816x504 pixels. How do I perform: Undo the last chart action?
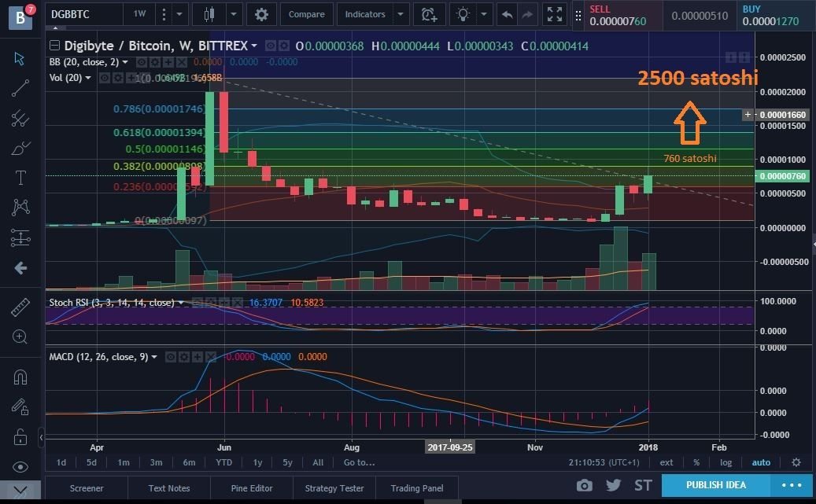coord(506,15)
